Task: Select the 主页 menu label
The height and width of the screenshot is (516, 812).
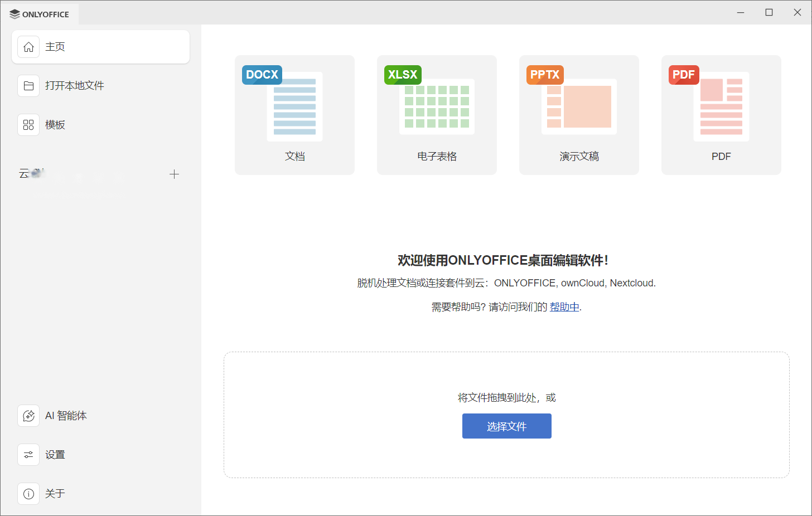Action: [x=55, y=47]
